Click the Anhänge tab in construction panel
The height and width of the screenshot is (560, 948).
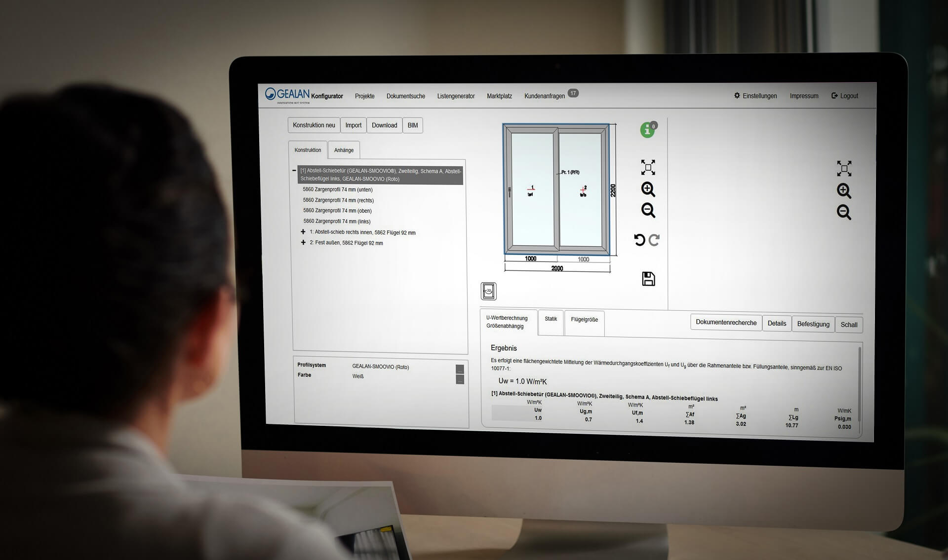[x=344, y=150]
